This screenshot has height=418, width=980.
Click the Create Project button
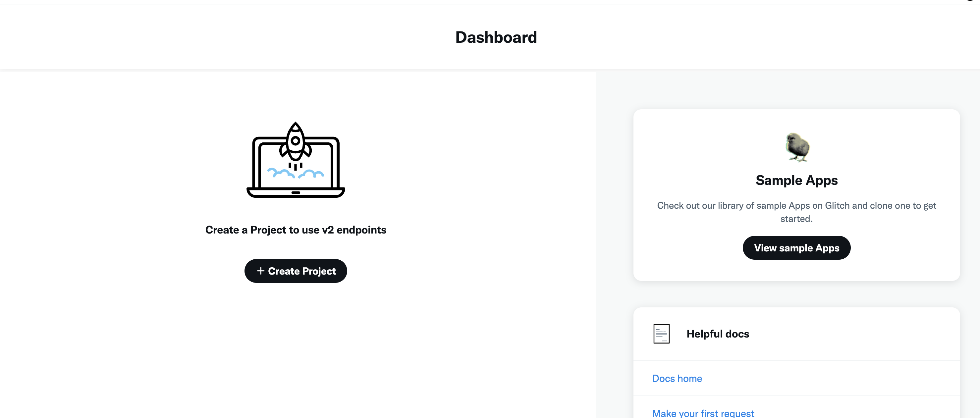(296, 271)
